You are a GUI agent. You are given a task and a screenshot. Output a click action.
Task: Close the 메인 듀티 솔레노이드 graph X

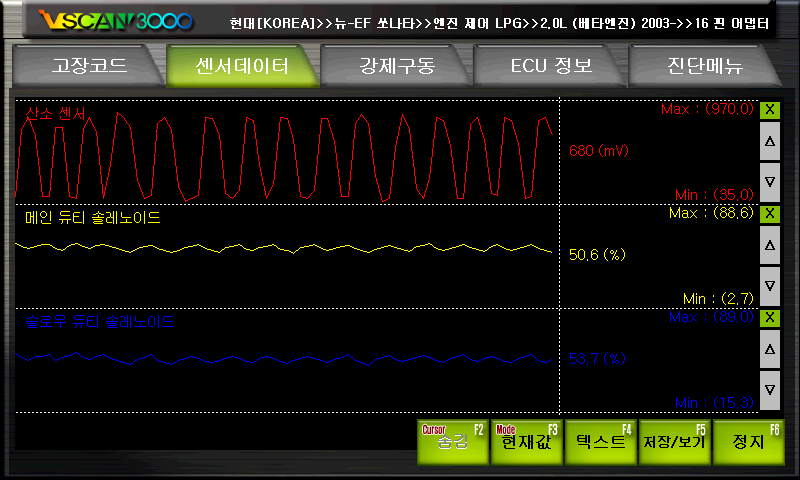[769, 214]
